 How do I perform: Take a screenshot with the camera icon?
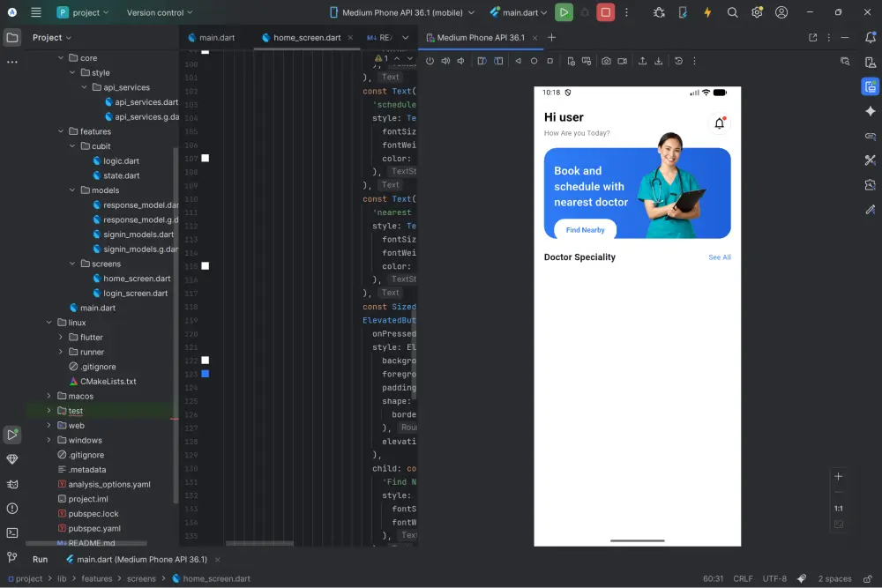point(604,61)
